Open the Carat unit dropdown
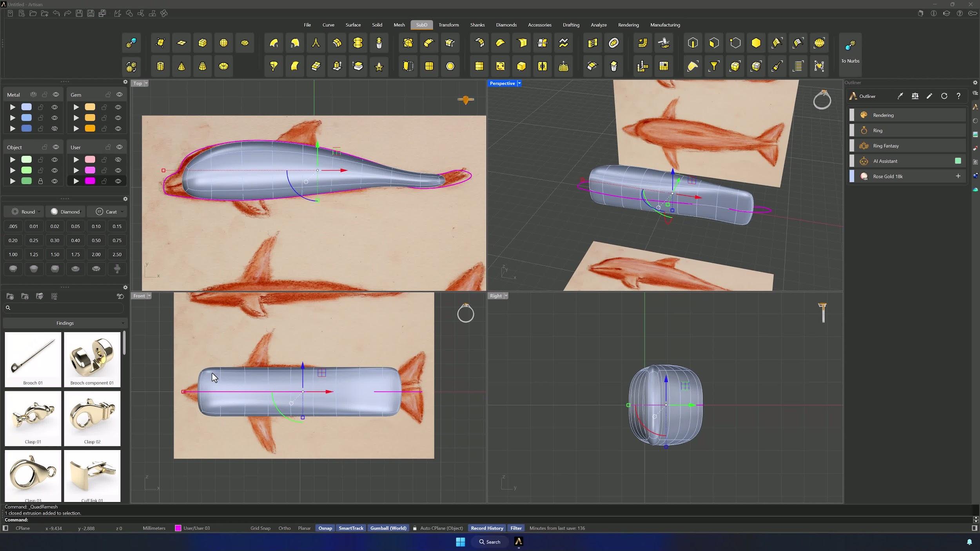The height and width of the screenshot is (551, 980). coord(107,212)
